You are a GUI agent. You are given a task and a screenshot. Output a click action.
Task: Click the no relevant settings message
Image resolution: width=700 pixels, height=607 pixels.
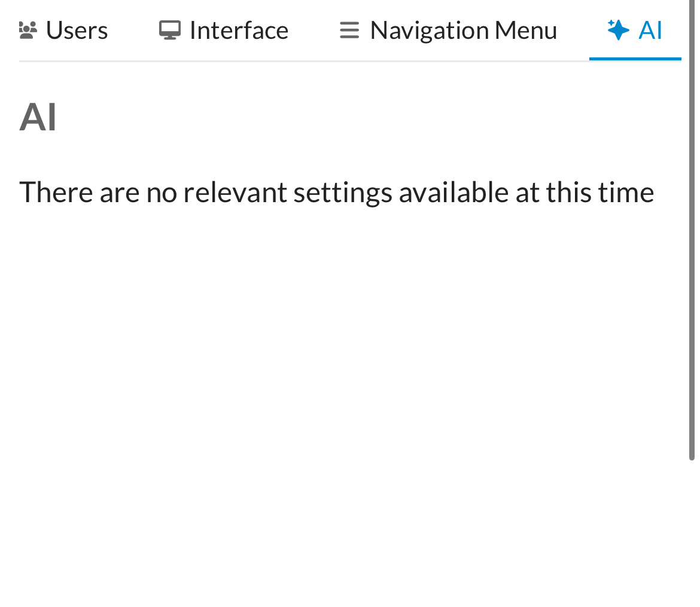click(336, 192)
